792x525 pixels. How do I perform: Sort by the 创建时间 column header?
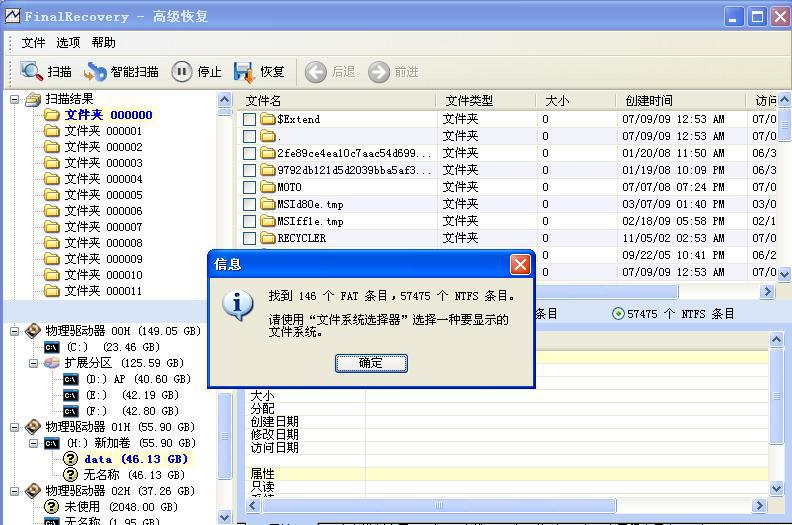pos(648,101)
